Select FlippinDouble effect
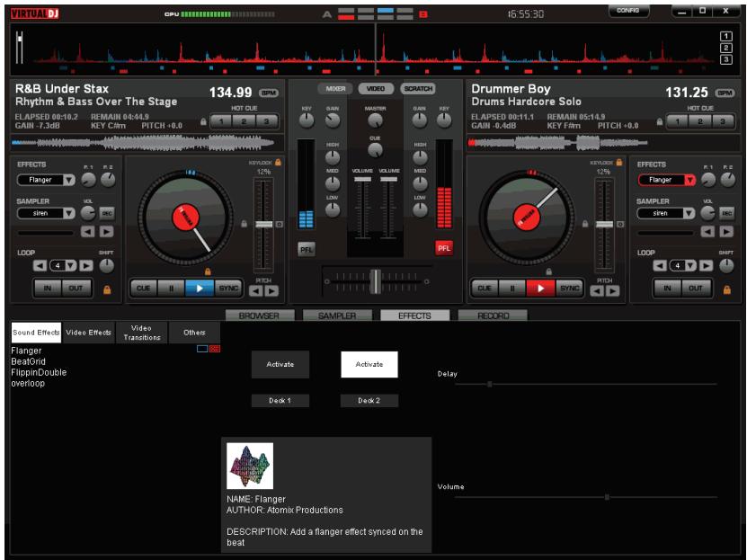Viewport: 747px width, 560px height. tap(39, 372)
